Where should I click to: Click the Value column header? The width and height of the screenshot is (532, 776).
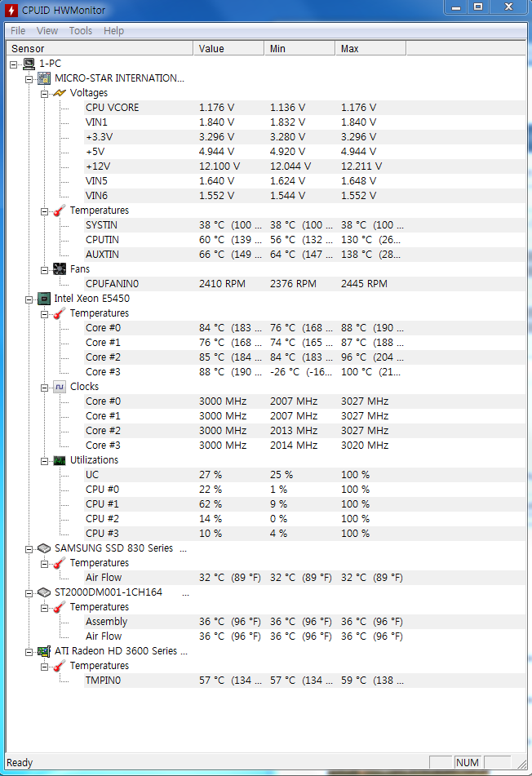228,48
